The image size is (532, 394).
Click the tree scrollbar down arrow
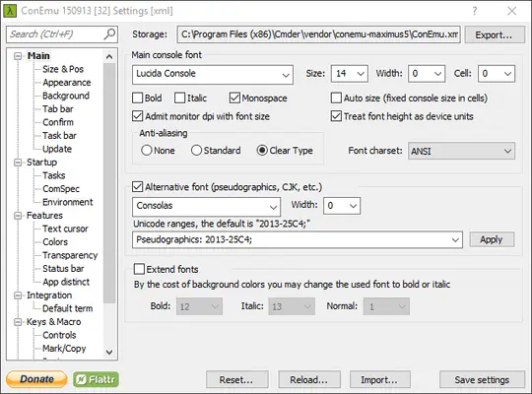pyautogui.click(x=109, y=352)
